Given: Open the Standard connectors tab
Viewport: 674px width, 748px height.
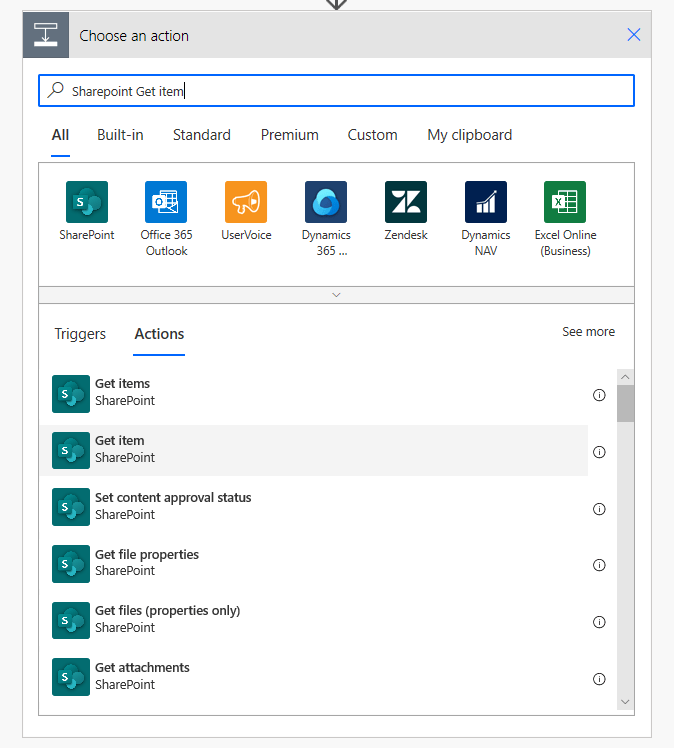Looking at the screenshot, I should pos(202,135).
